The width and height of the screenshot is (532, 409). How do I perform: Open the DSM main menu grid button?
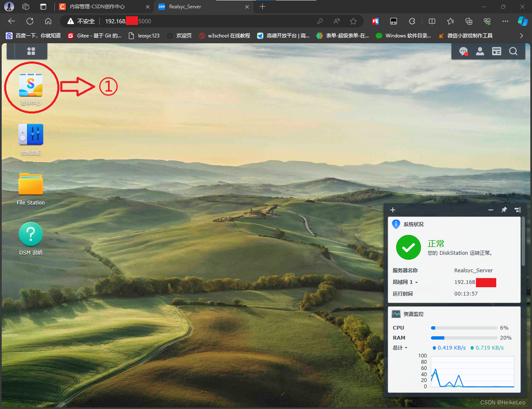coord(31,51)
